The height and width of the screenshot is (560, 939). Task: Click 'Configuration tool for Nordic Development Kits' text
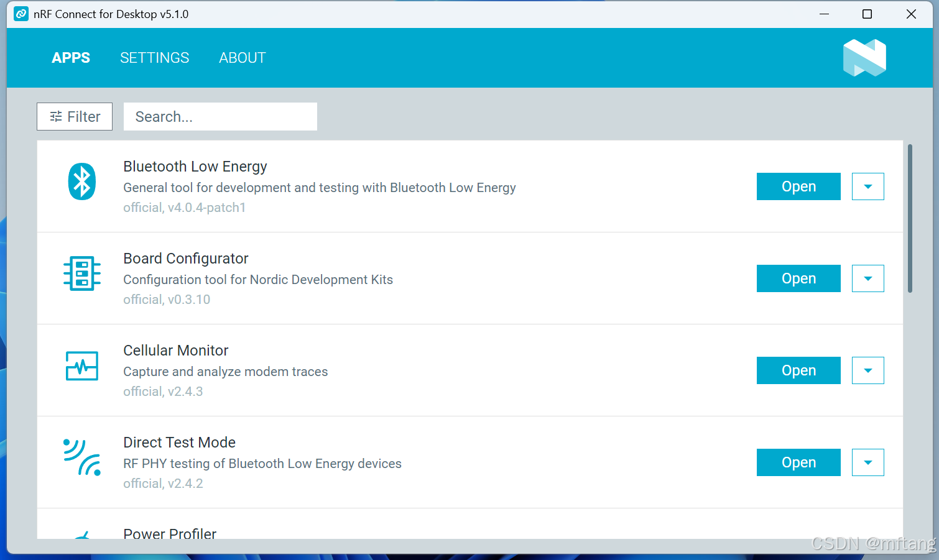click(258, 280)
